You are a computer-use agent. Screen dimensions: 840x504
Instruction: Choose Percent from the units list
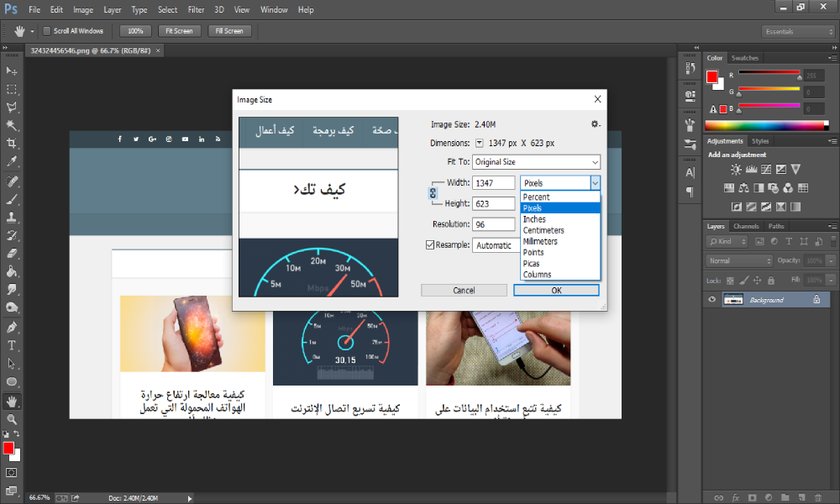(x=560, y=197)
